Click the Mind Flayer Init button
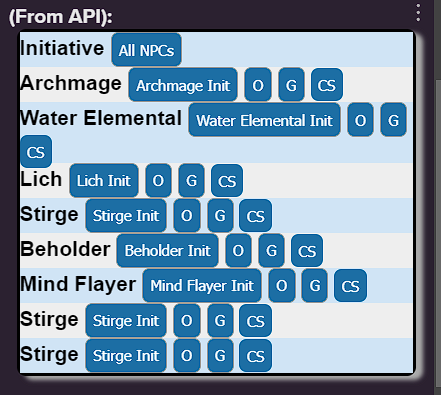 pyautogui.click(x=202, y=285)
